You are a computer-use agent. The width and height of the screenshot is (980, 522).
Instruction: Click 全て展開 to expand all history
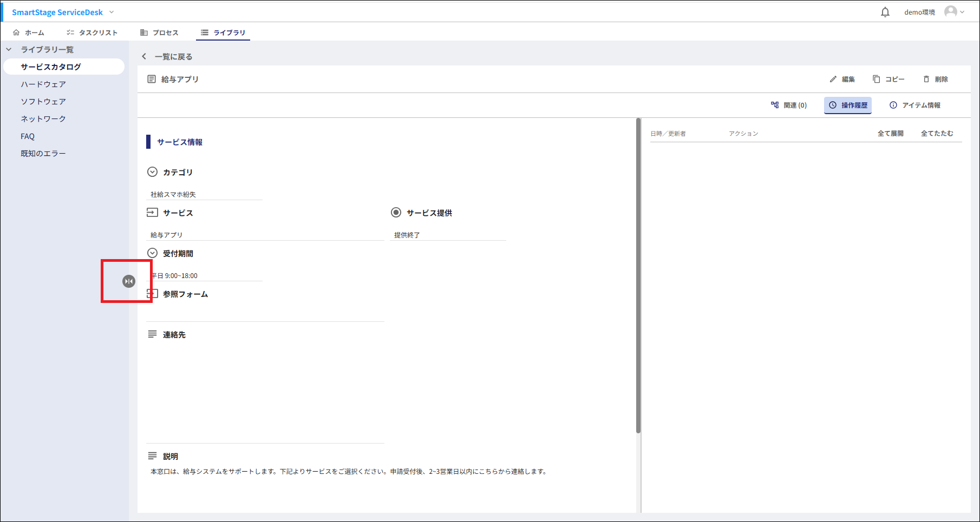tap(890, 133)
